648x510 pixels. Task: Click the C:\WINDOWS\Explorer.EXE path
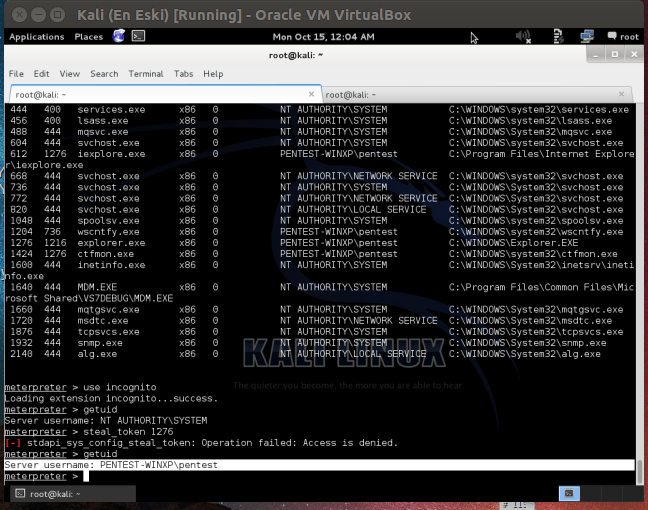click(x=513, y=243)
